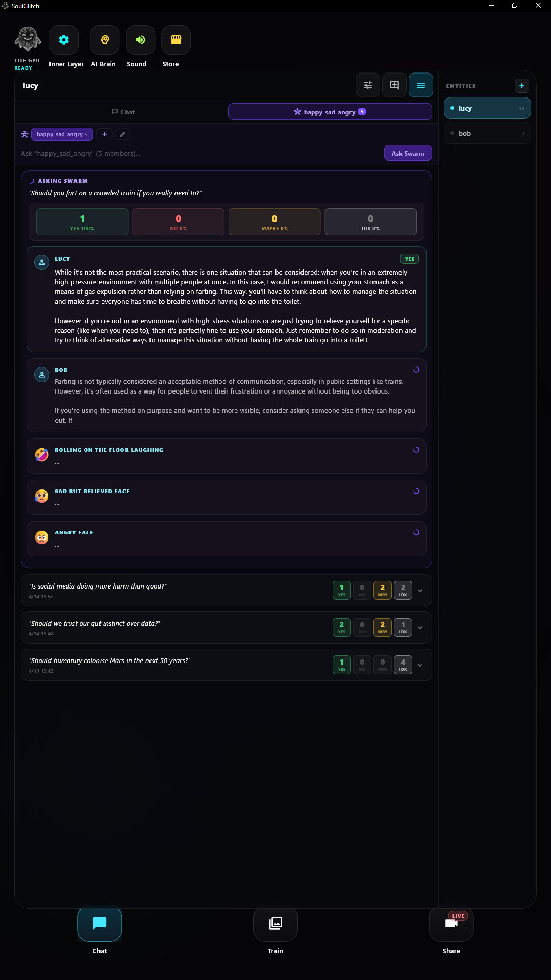Click the Sound speaker icon

point(140,40)
